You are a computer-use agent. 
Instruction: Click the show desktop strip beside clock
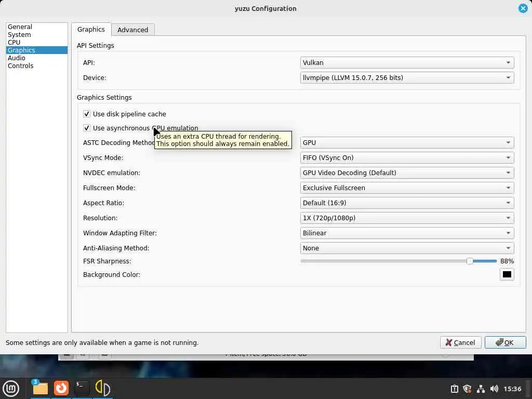click(529, 389)
